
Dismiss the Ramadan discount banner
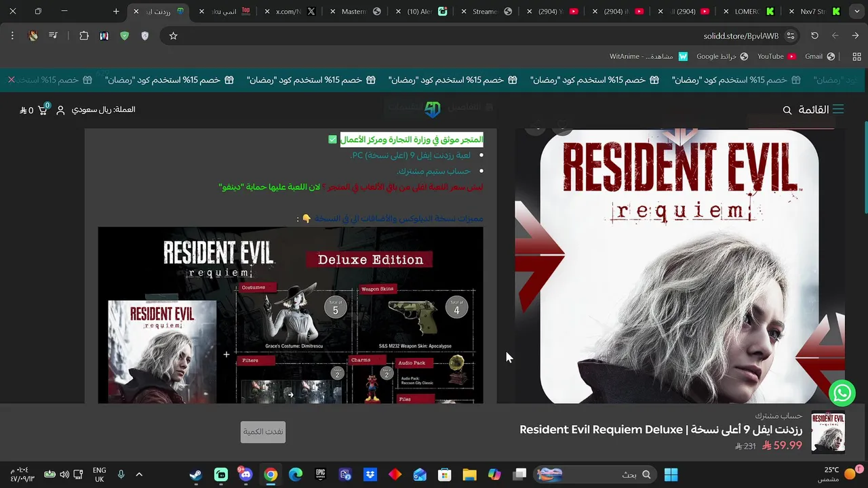click(x=12, y=80)
